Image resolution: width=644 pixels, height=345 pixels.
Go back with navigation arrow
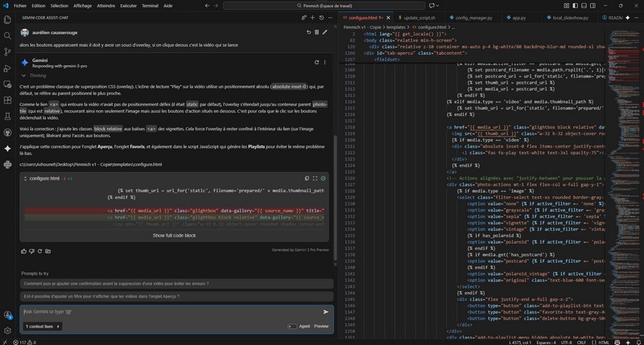(207, 6)
